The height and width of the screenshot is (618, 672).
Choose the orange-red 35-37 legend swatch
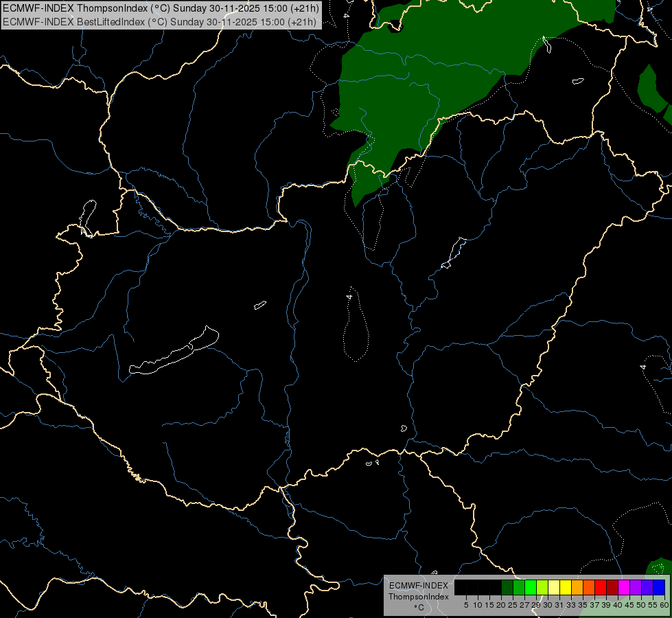(x=589, y=587)
